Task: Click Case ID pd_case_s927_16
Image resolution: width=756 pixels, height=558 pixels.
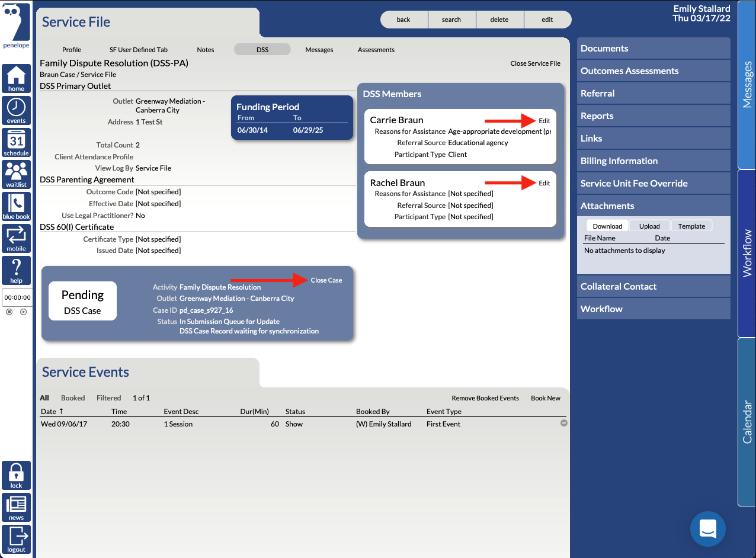Action: tap(206, 310)
